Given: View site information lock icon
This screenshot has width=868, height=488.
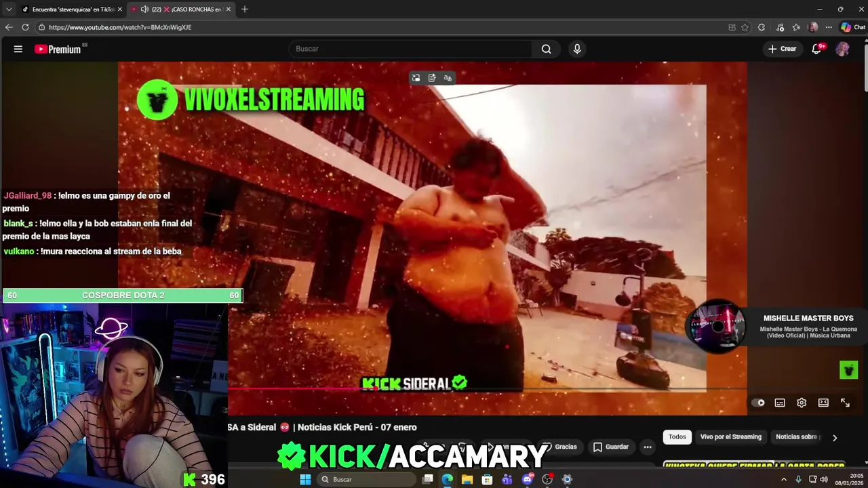Looking at the screenshot, I should 41,27.
